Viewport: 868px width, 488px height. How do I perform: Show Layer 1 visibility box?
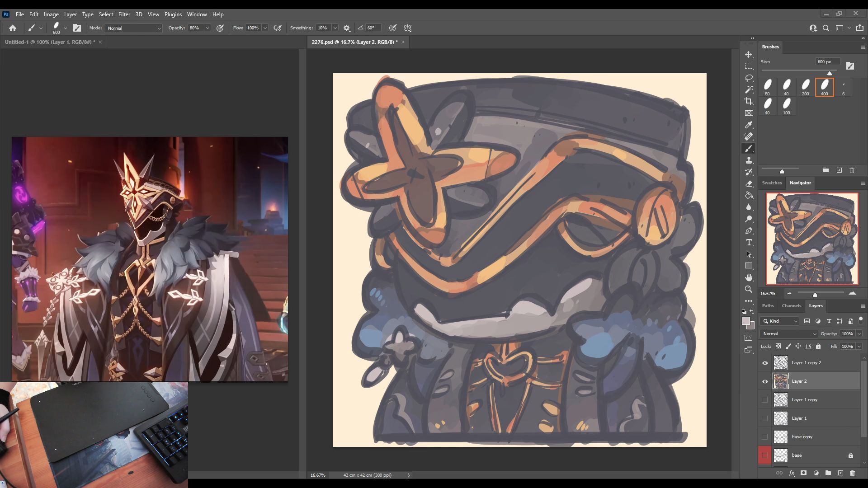[x=765, y=418]
